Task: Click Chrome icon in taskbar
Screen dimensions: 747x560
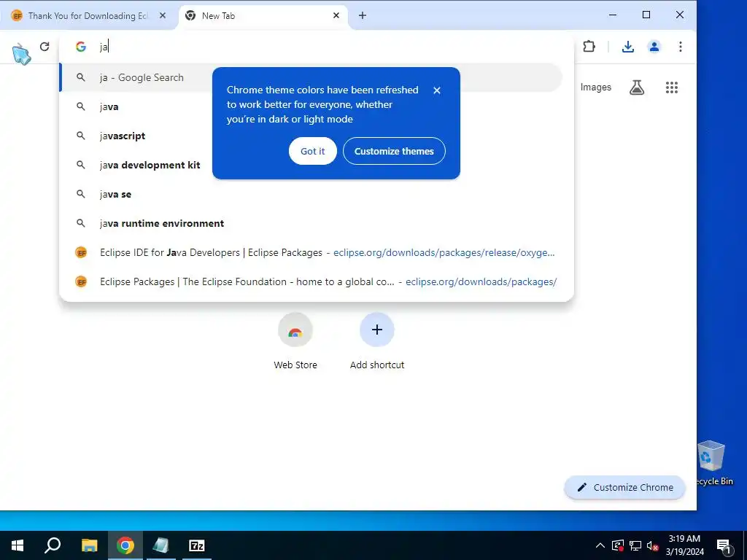Action: coord(125,545)
